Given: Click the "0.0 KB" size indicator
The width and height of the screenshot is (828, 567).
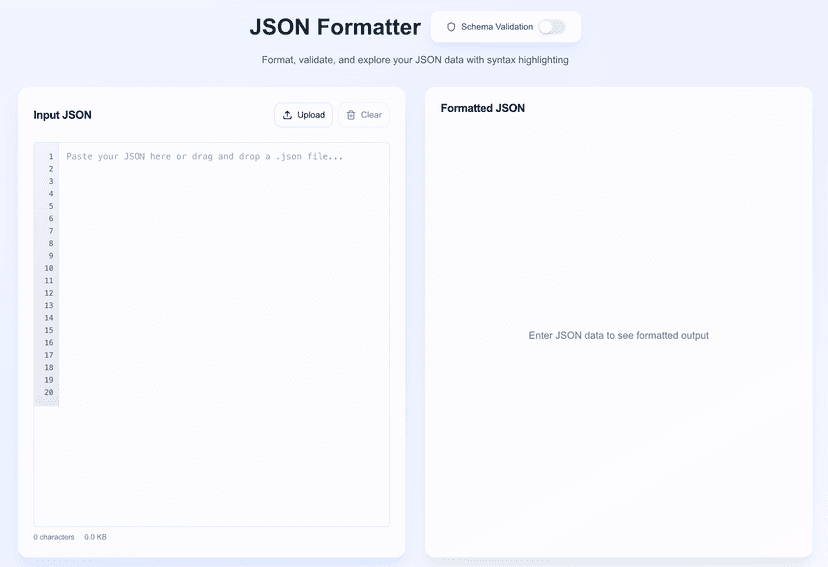Looking at the screenshot, I should pyautogui.click(x=95, y=537).
